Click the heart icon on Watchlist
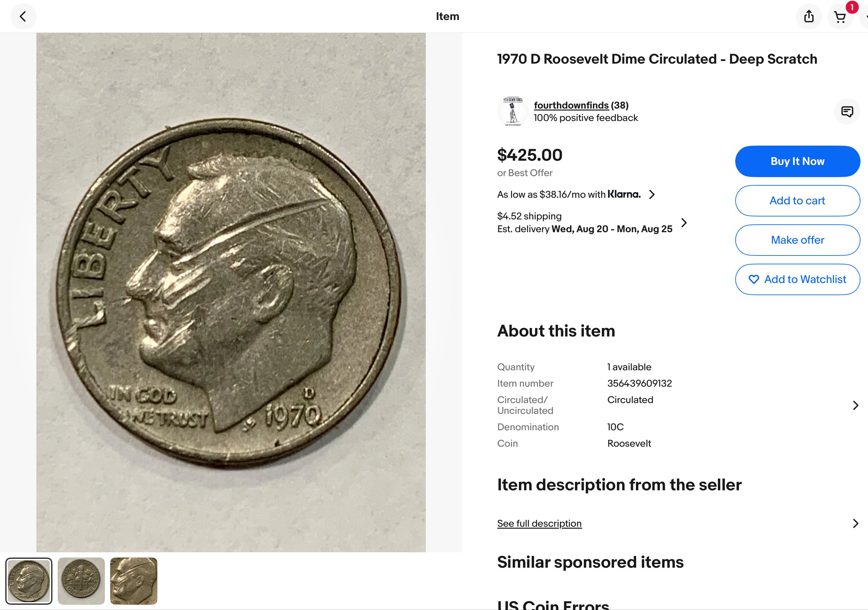 pos(754,279)
